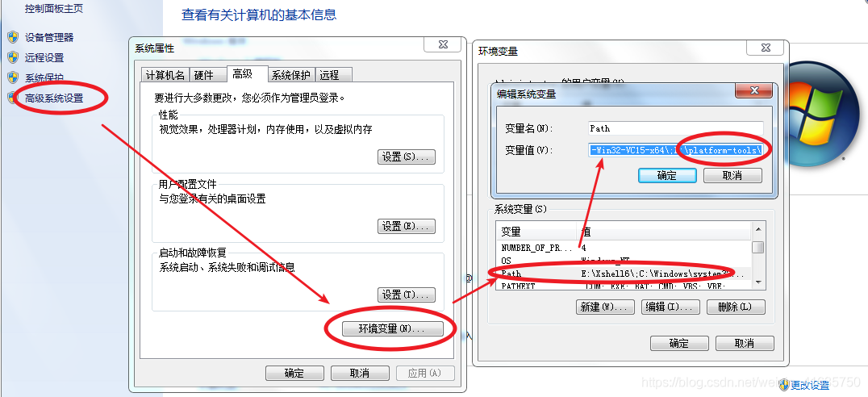This screenshot has width=868, height=397.
Task: Switch to the 硬件 tab
Action: coord(204,75)
